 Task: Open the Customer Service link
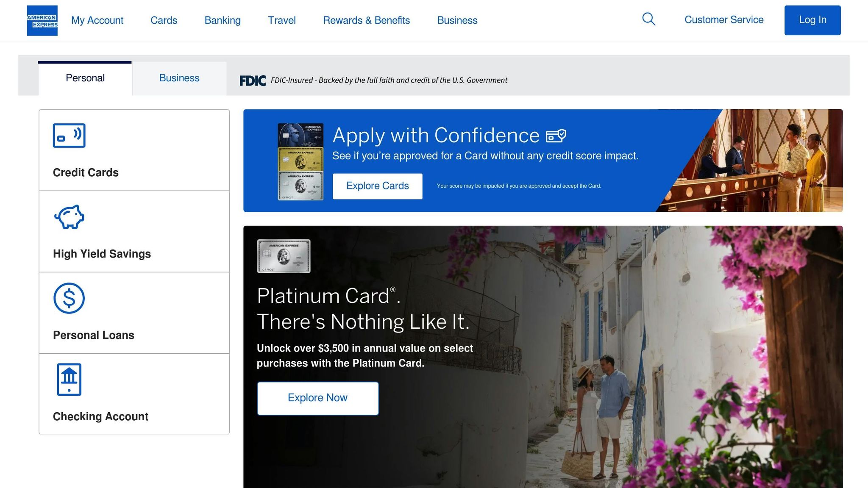point(724,20)
